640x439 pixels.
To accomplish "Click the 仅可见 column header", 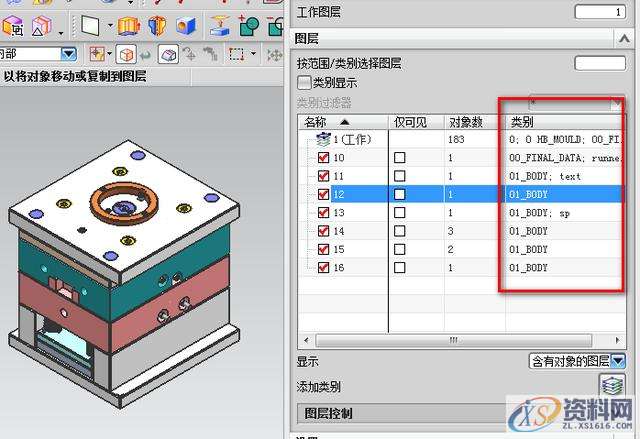I will pyautogui.click(x=416, y=122).
